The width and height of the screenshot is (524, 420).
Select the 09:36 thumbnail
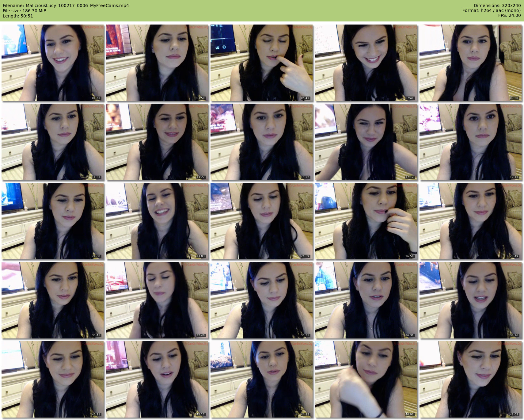click(x=471, y=63)
